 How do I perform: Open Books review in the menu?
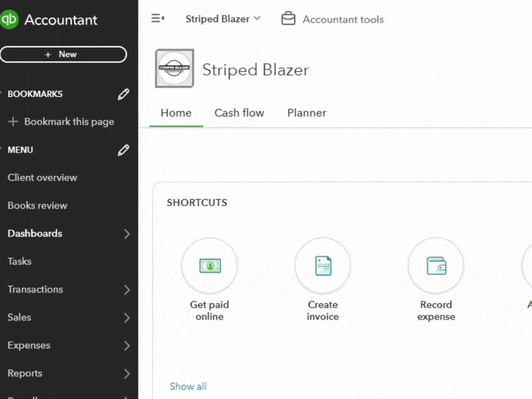click(x=37, y=205)
